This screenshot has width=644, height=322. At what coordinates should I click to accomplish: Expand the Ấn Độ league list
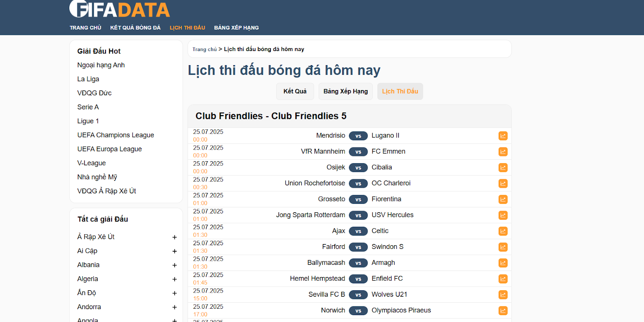click(174, 293)
